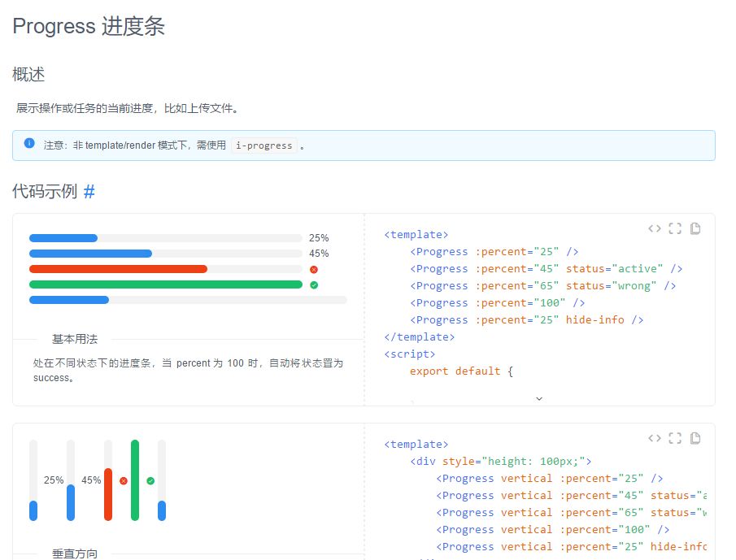Image resolution: width=736 pixels, height=560 pixels.
Task: Expand the basic usage code with chevron
Action: tap(539, 398)
